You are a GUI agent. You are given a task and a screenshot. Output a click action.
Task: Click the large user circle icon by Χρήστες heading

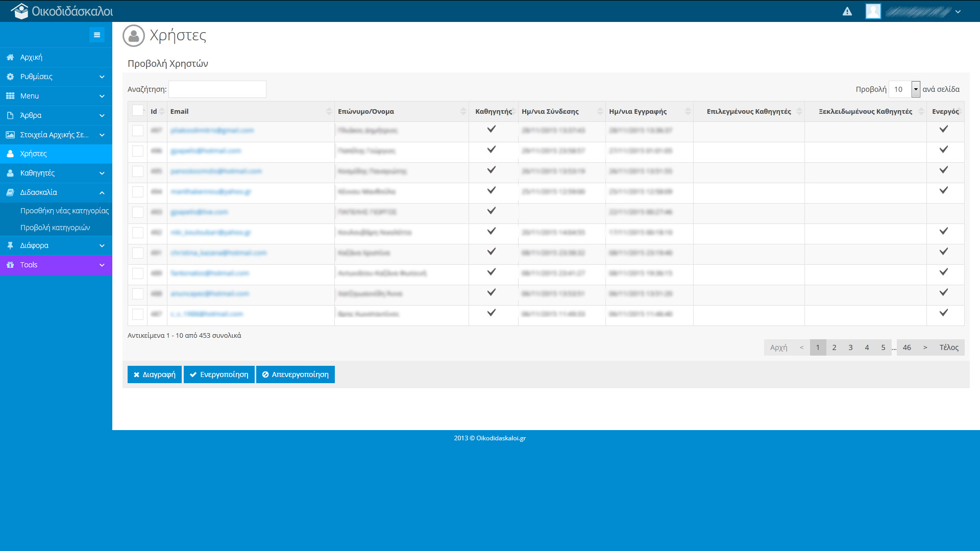tap(134, 36)
